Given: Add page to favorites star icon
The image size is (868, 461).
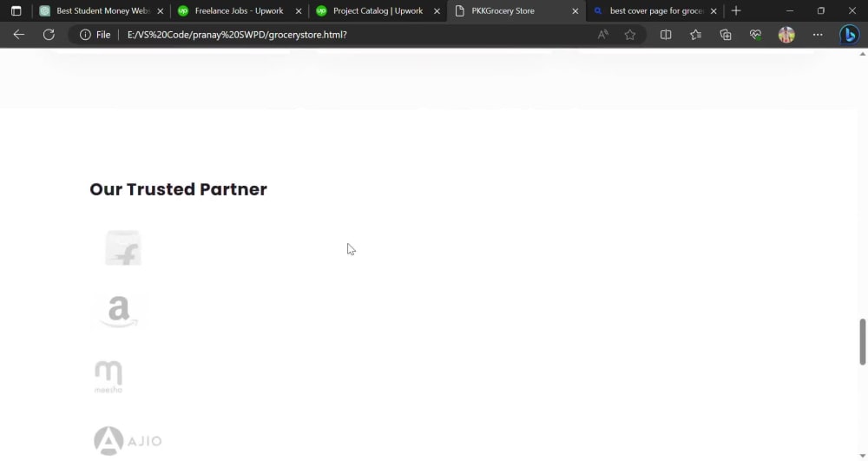Looking at the screenshot, I should point(630,35).
